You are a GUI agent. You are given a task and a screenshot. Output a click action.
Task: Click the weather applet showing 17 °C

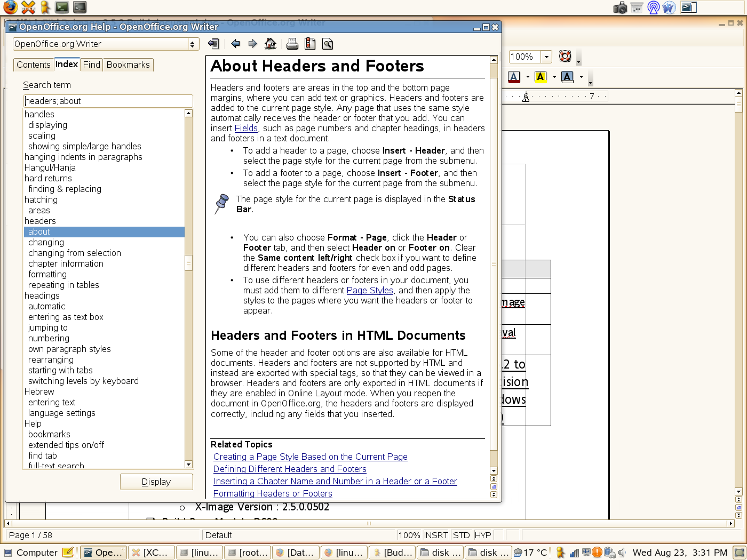click(531, 553)
